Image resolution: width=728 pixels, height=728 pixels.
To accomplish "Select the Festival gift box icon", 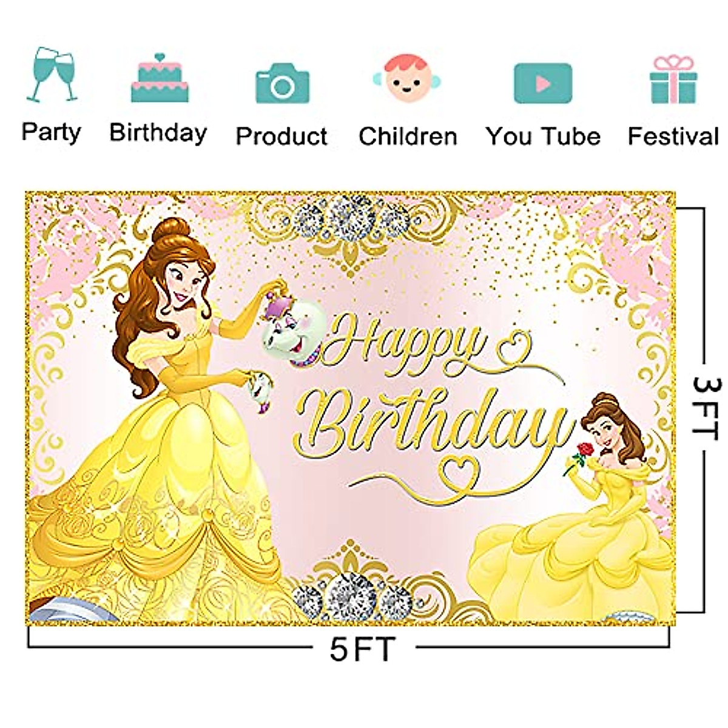I will point(673,79).
